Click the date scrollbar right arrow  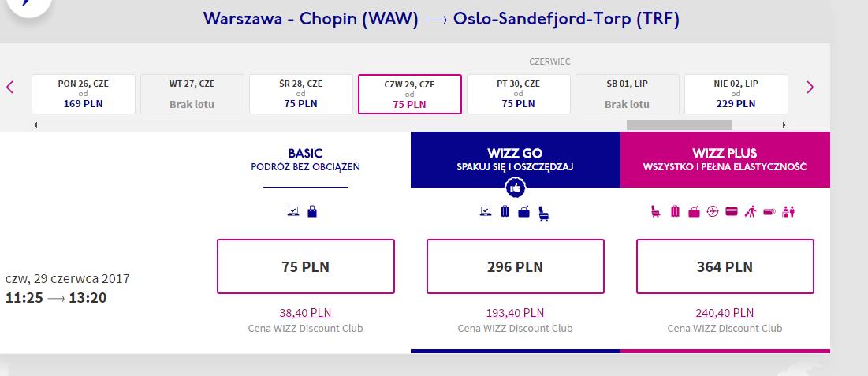tap(784, 125)
